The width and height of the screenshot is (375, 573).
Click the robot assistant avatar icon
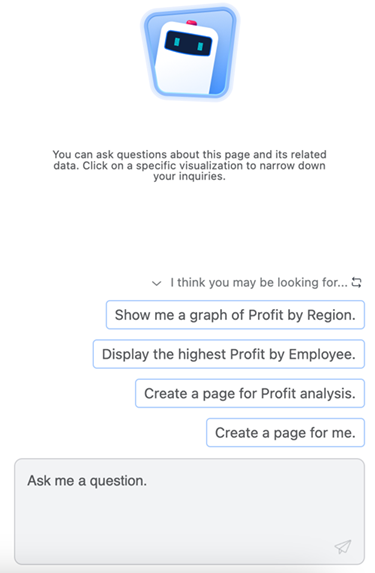pos(190,53)
